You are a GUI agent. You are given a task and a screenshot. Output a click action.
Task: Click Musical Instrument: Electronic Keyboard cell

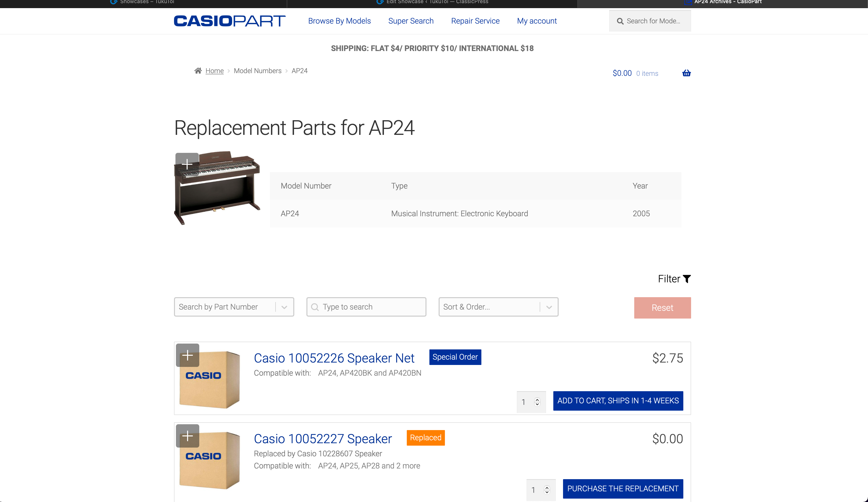(460, 214)
